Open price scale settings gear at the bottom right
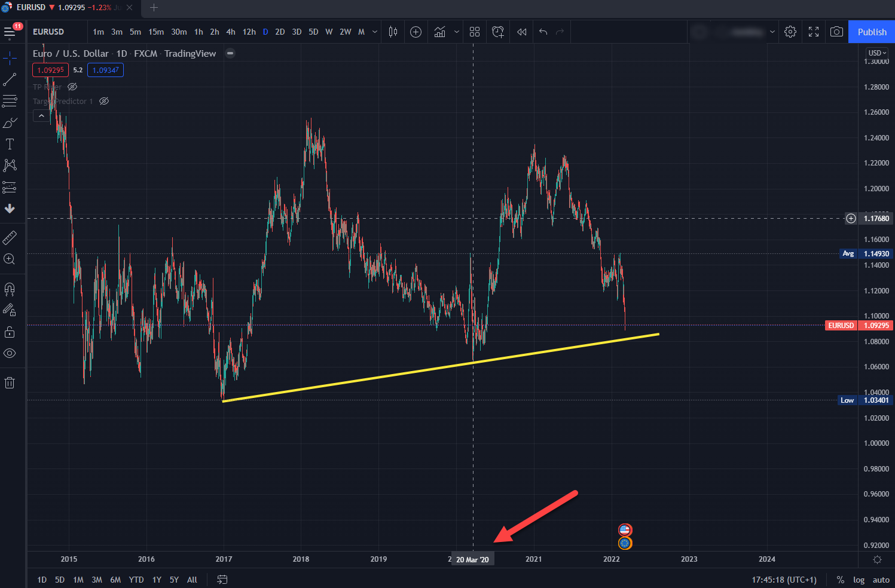Viewport: 895px width, 588px height. [x=877, y=559]
